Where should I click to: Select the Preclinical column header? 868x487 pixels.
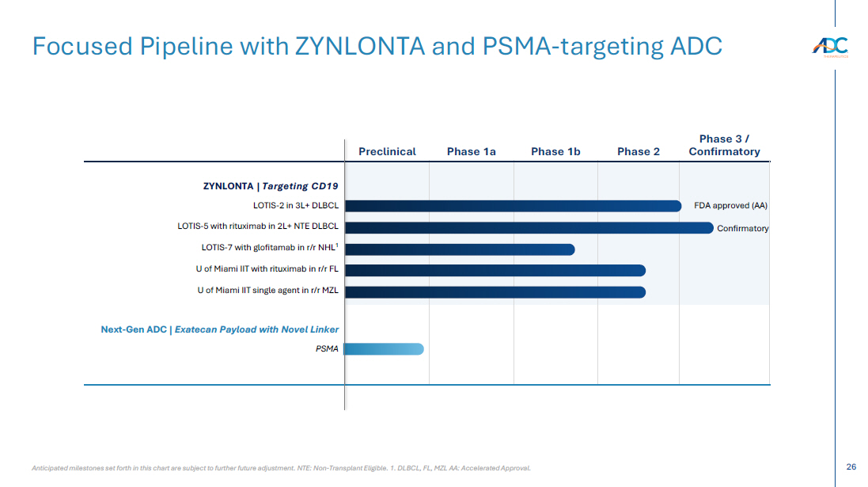387,151
